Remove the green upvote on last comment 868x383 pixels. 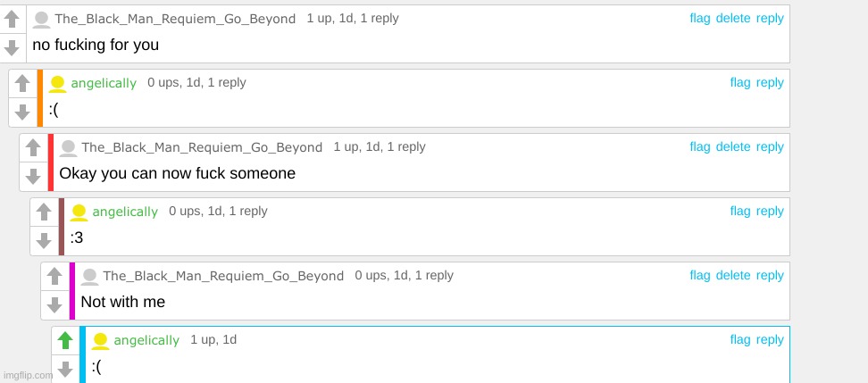click(x=65, y=340)
